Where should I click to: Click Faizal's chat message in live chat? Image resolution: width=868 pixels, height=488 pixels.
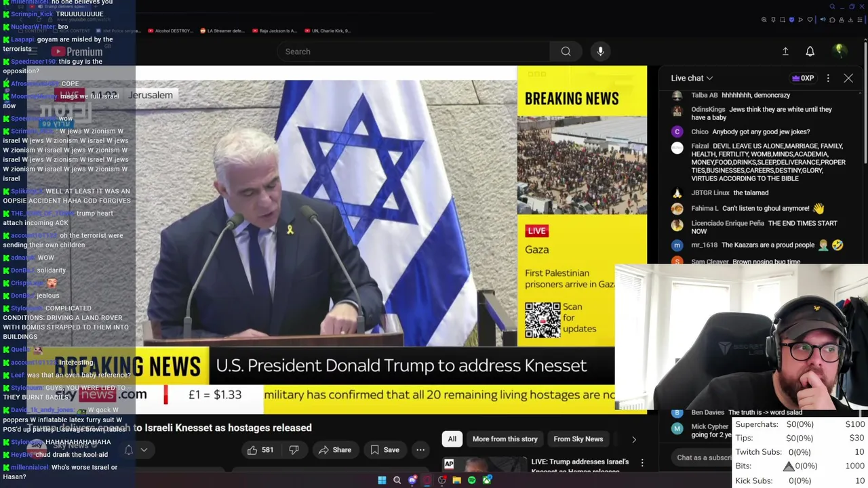(759, 162)
